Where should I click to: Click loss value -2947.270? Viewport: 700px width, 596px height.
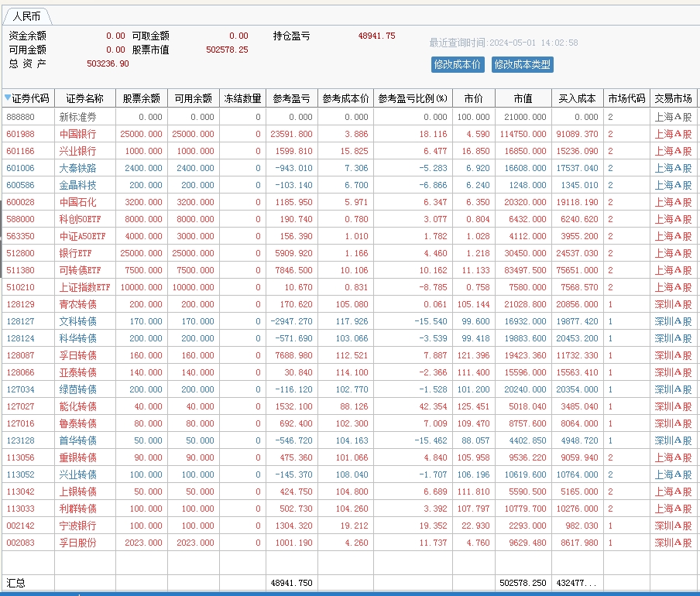click(291, 321)
